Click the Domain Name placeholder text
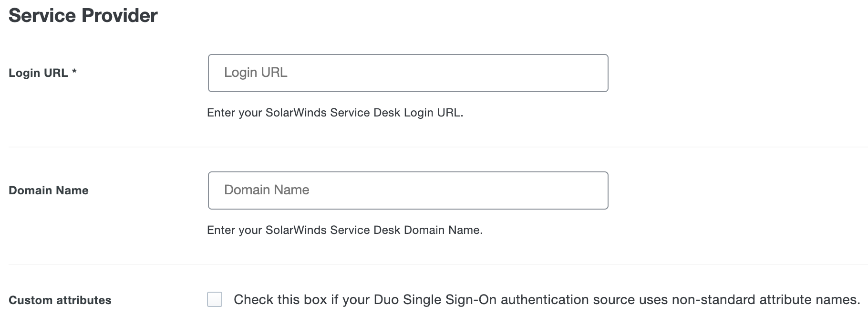The image size is (868, 317). click(266, 190)
